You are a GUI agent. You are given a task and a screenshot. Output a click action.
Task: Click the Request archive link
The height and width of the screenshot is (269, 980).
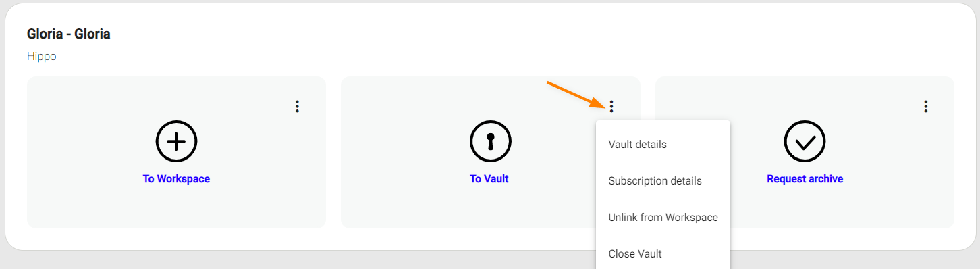click(805, 179)
